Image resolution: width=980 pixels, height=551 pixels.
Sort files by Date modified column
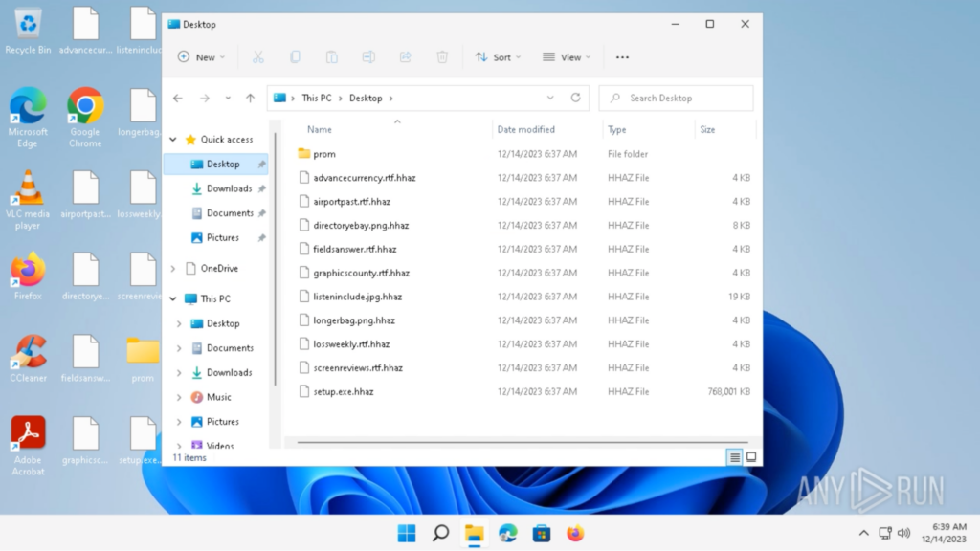[525, 129]
